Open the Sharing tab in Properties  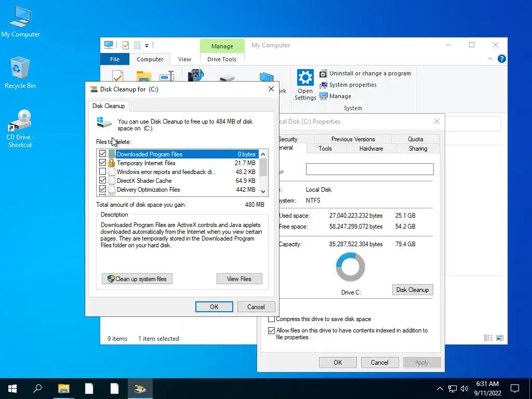(418, 148)
